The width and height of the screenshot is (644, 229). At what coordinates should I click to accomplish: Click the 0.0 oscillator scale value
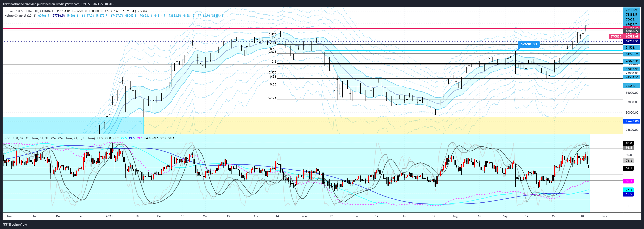pyautogui.click(x=628, y=206)
